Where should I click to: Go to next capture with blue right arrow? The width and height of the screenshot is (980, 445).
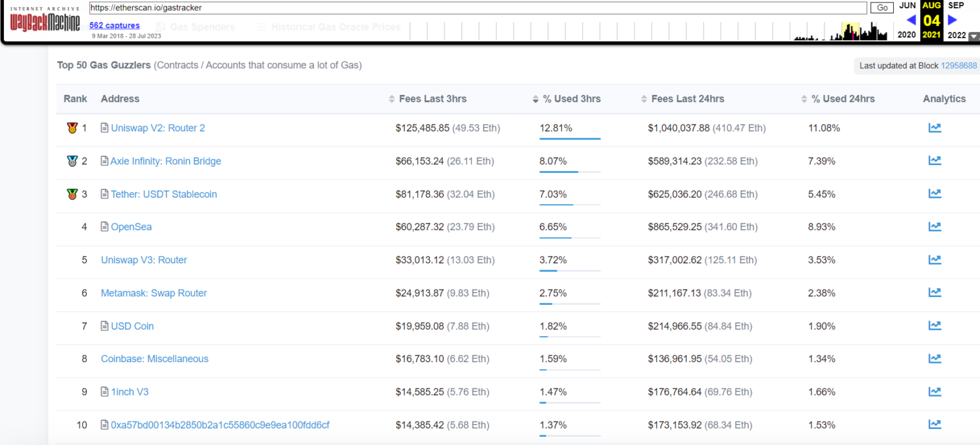click(x=953, y=20)
